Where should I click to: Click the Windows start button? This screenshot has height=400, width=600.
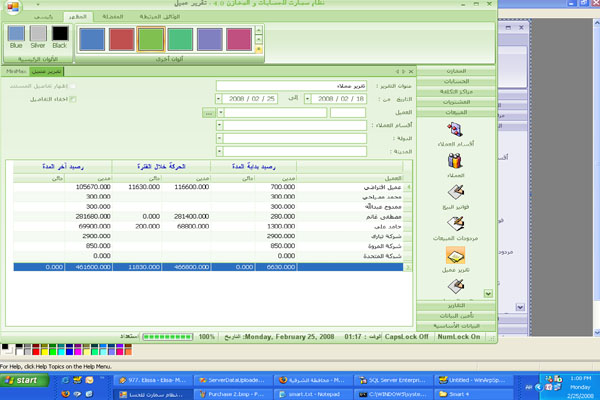(24, 380)
